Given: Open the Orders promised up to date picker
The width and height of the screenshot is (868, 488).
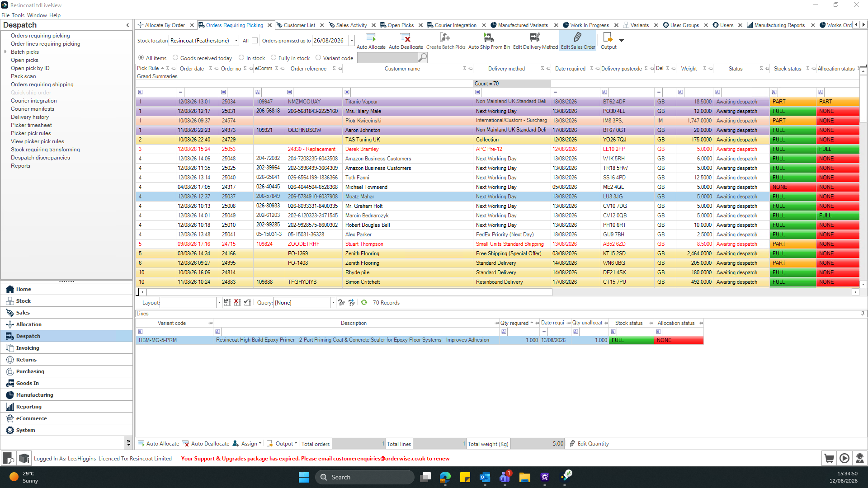Looking at the screenshot, I should pyautogui.click(x=352, y=41).
